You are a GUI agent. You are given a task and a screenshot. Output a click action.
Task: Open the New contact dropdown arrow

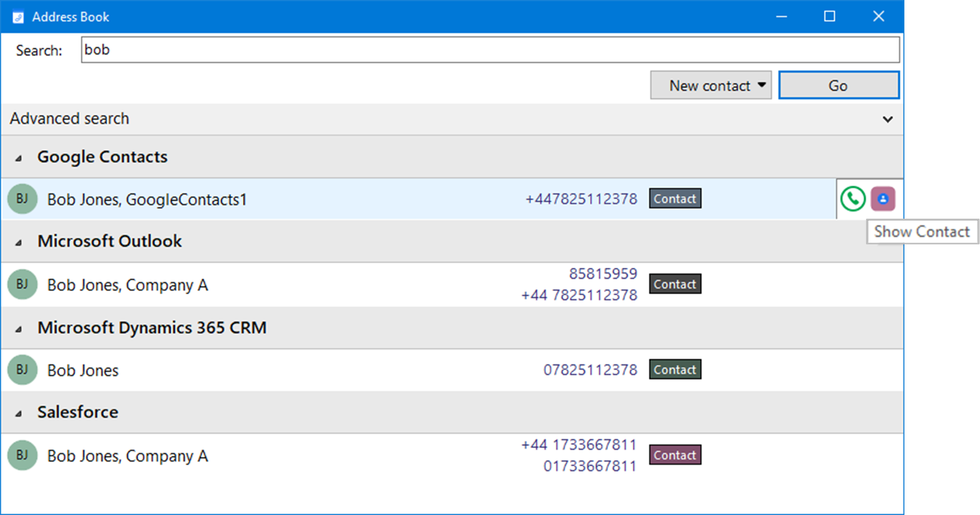(x=761, y=85)
